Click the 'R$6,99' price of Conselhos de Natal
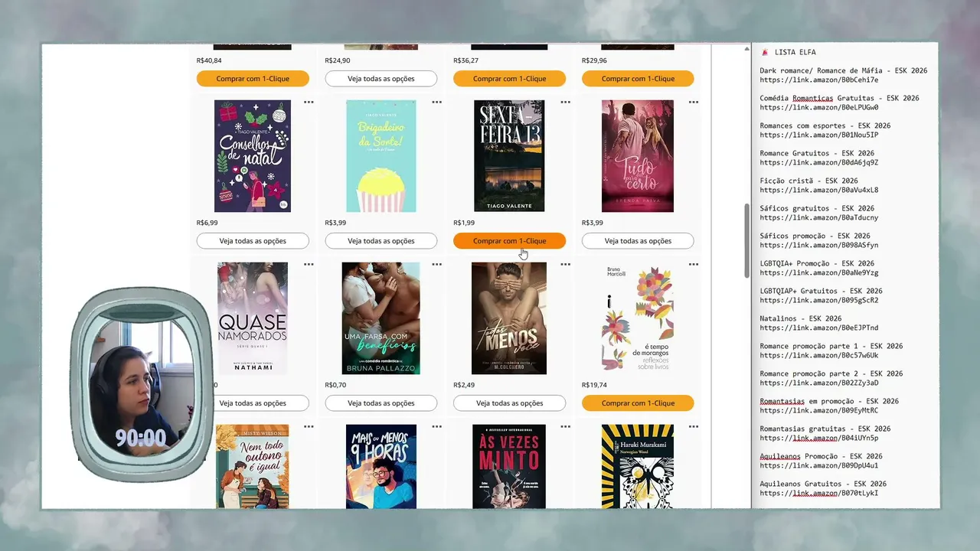 click(207, 223)
